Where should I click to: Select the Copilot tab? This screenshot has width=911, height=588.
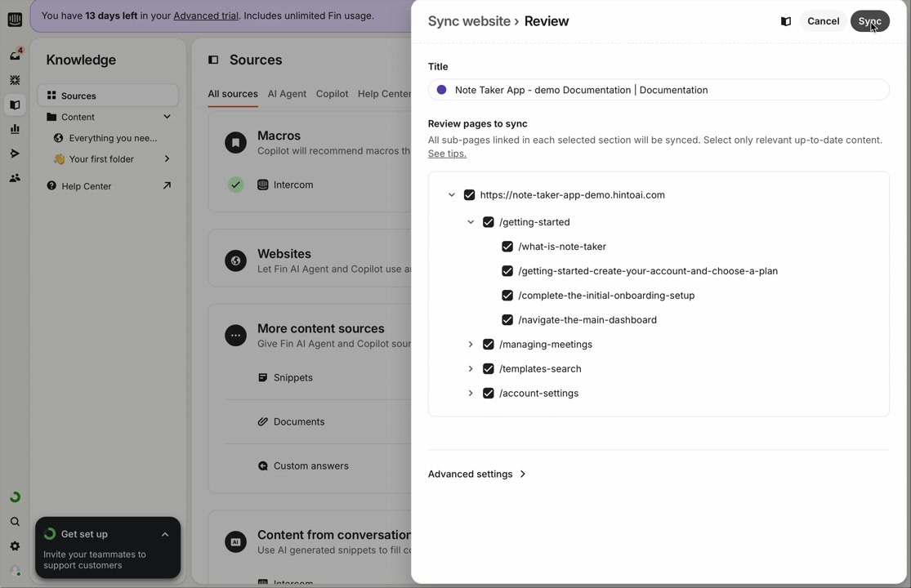[x=332, y=94]
